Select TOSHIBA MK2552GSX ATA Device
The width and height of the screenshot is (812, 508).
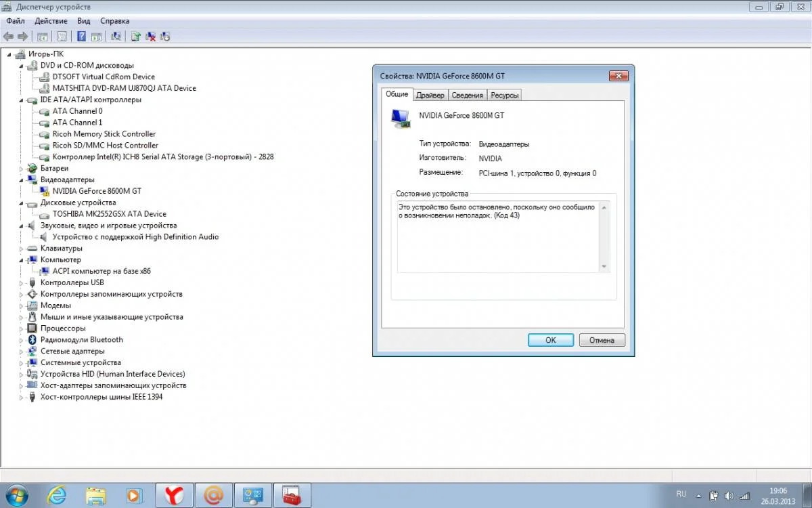pos(109,214)
